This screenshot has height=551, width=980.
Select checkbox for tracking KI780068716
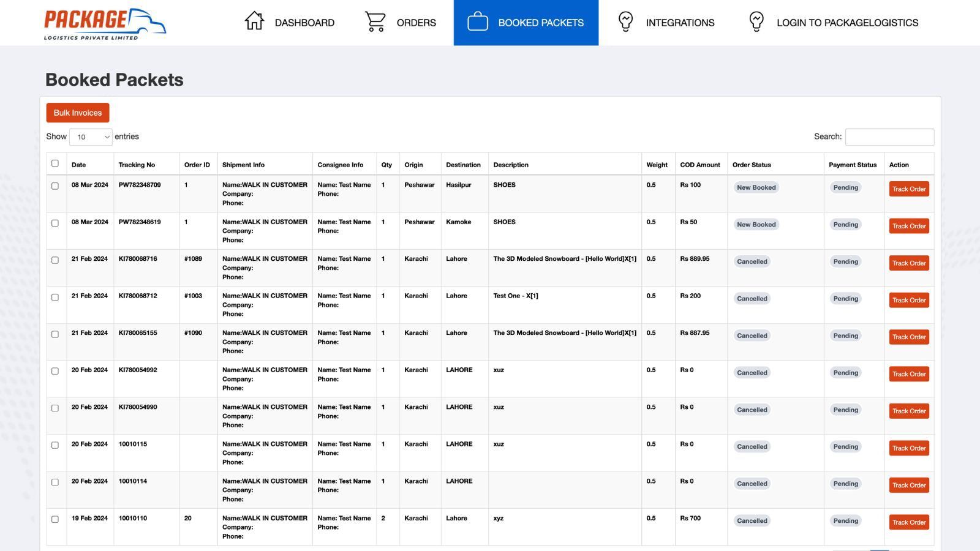[x=55, y=260]
